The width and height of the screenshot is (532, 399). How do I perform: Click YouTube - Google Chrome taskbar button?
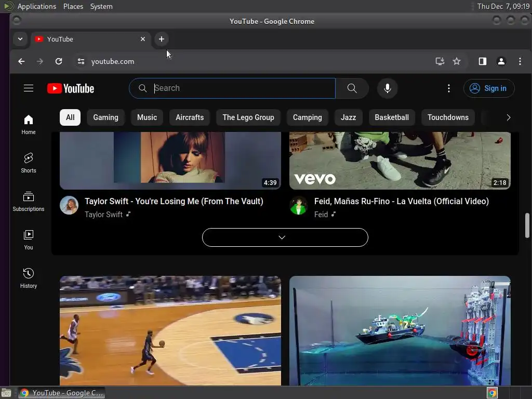coord(61,393)
